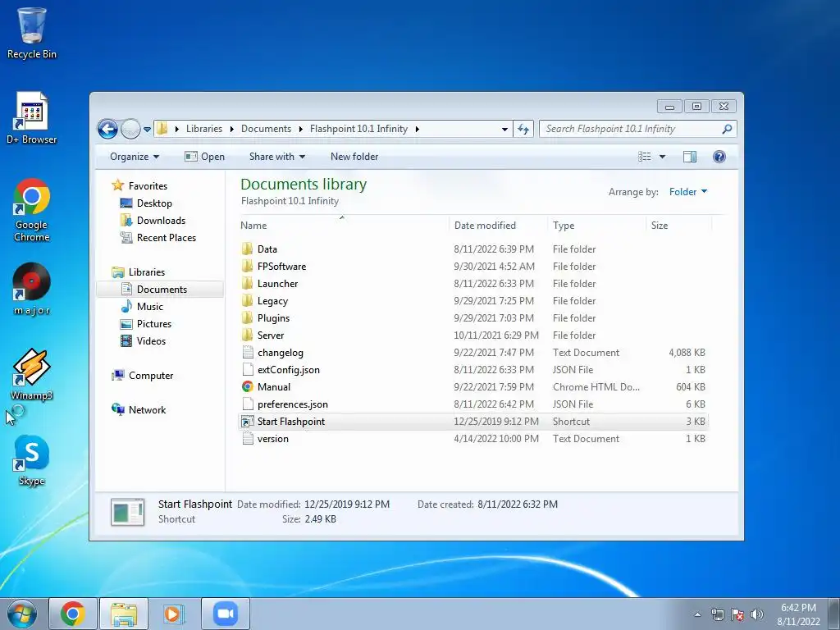Select the extConfig.json file
The height and width of the screenshot is (630, 840).
click(473, 370)
